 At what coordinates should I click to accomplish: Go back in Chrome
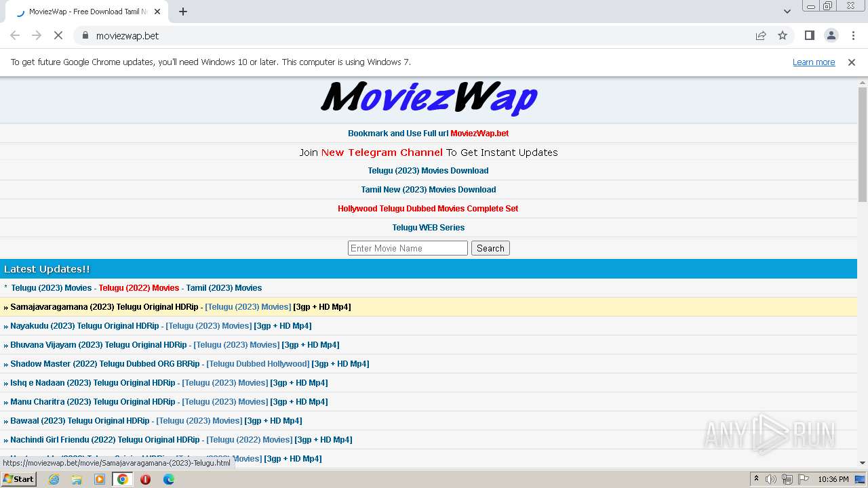[x=15, y=35]
